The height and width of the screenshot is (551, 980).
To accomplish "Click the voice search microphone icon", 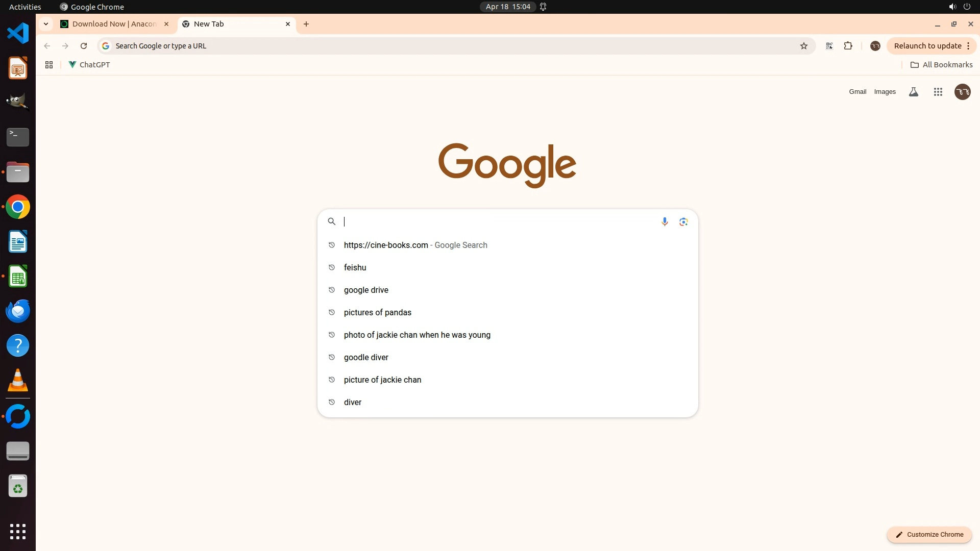I will [665, 221].
